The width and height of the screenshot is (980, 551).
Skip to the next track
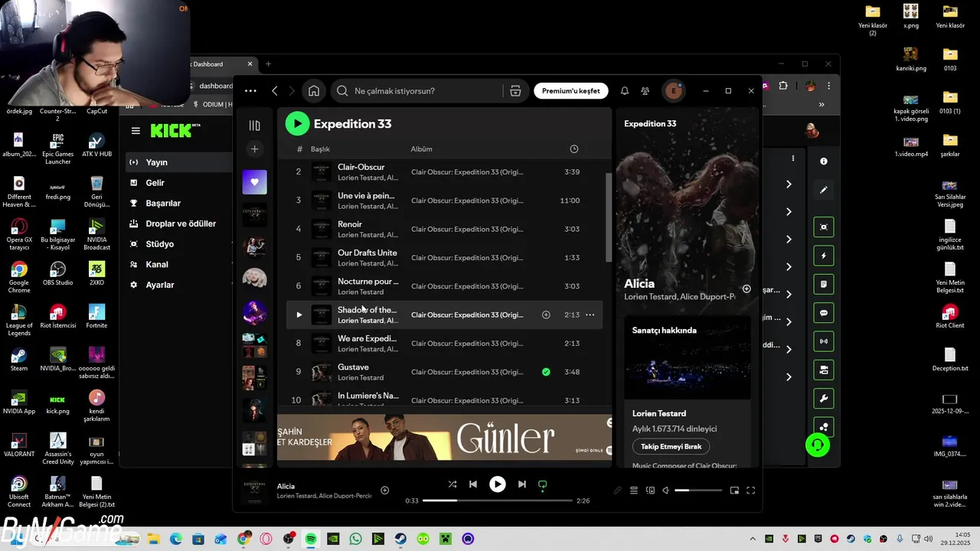(522, 484)
